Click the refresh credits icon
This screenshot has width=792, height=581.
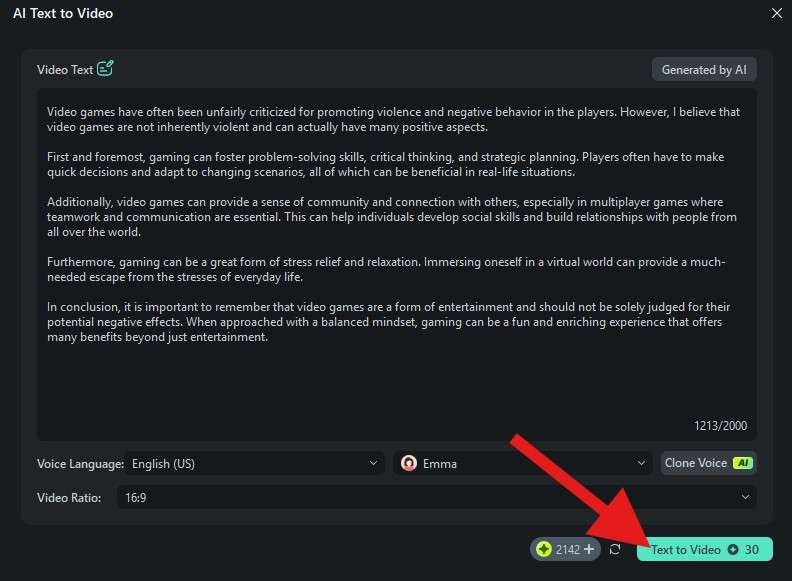pyautogui.click(x=615, y=549)
